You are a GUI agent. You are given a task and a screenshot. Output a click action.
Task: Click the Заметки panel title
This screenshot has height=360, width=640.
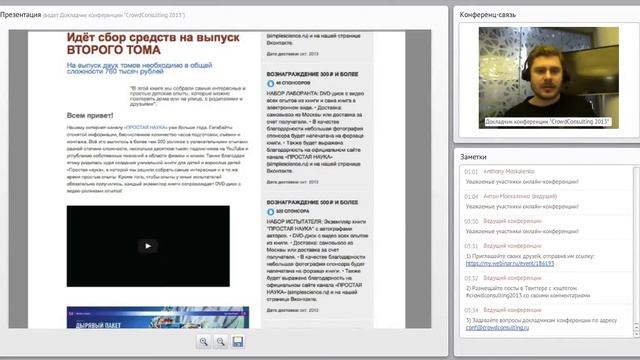[x=473, y=157]
